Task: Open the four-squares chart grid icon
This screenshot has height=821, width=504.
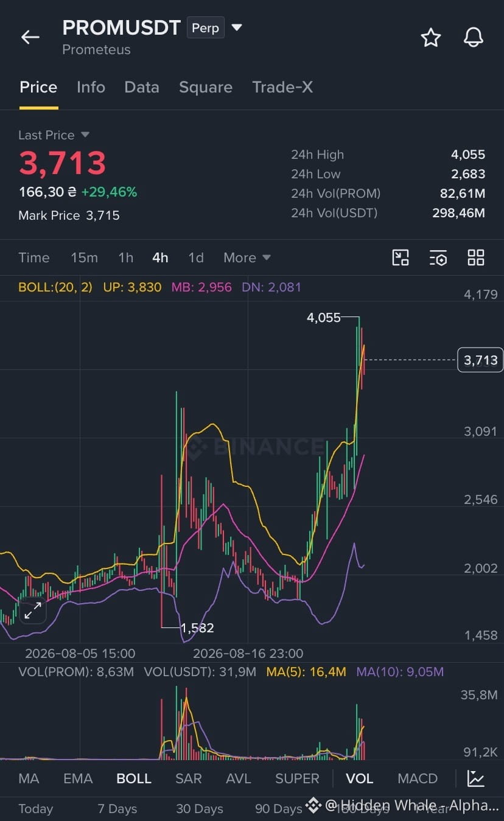Action: (476, 257)
